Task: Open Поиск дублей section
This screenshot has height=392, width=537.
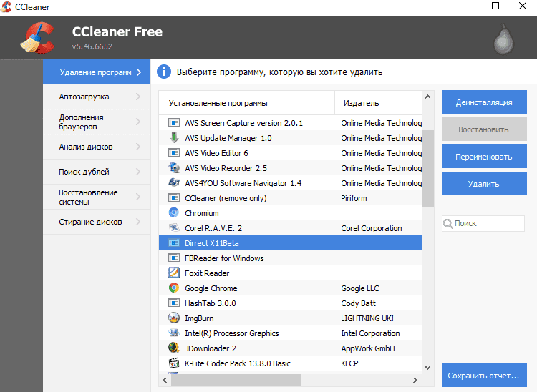Action: pyautogui.click(x=97, y=172)
